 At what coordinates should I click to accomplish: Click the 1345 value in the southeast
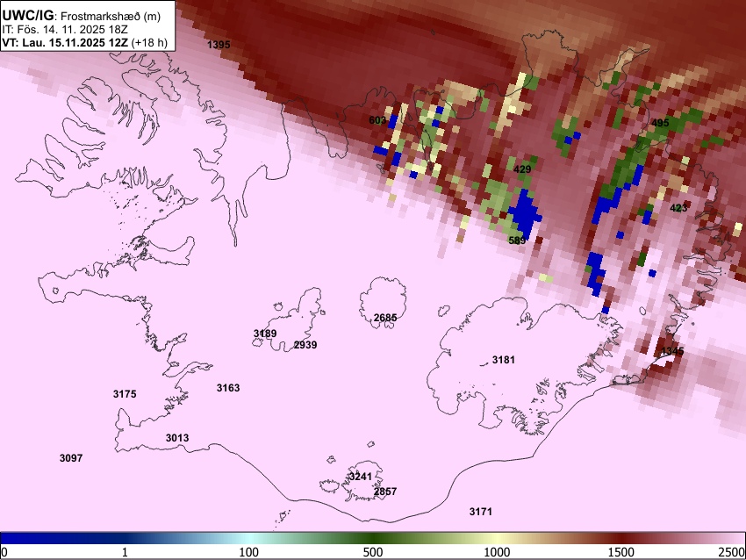673,351
